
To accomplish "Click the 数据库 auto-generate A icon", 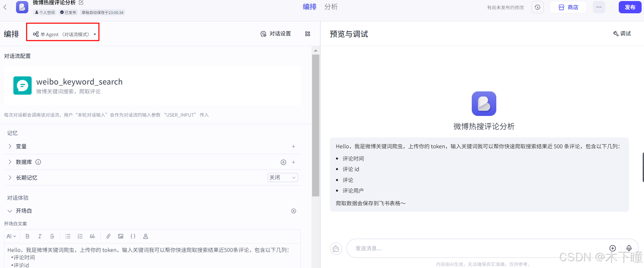I will click(x=283, y=162).
